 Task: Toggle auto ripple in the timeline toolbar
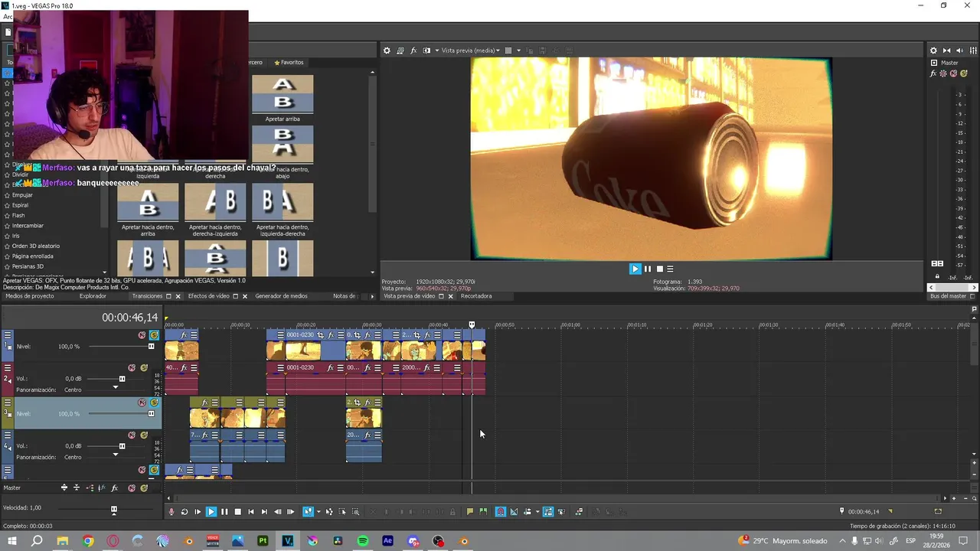point(528,512)
